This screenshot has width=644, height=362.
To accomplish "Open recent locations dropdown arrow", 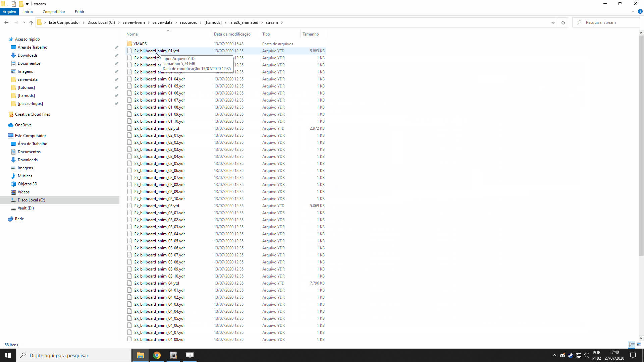I will point(24,22).
